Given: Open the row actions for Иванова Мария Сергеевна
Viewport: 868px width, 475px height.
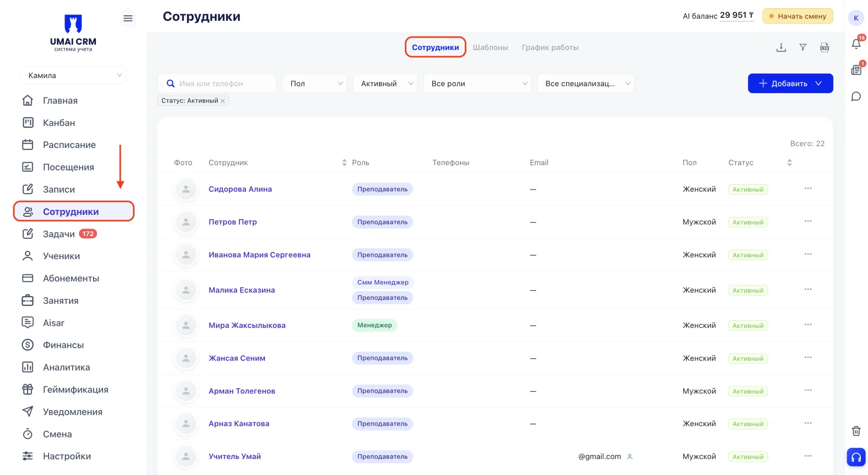Looking at the screenshot, I should pos(808,254).
